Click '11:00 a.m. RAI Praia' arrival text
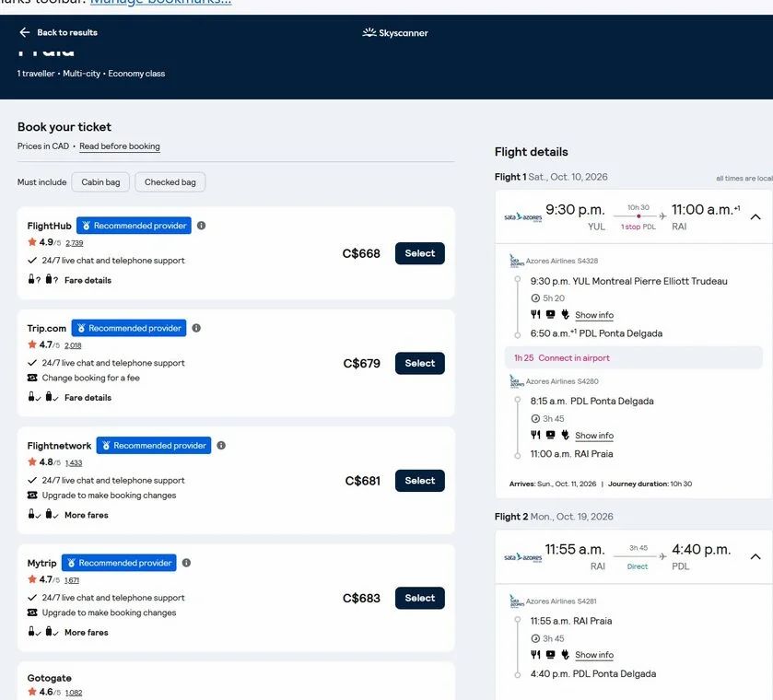This screenshot has width=773, height=700. click(571, 454)
